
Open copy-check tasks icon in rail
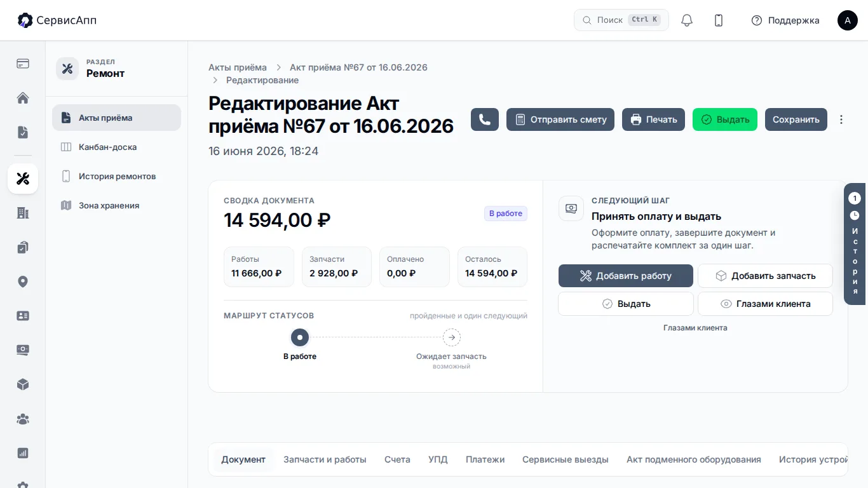coord(23,247)
